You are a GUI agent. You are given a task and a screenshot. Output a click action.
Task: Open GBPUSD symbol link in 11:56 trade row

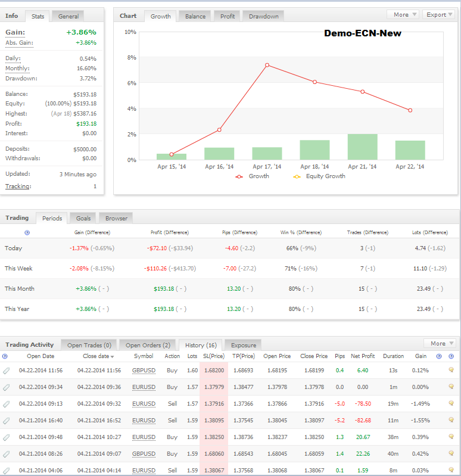144,371
